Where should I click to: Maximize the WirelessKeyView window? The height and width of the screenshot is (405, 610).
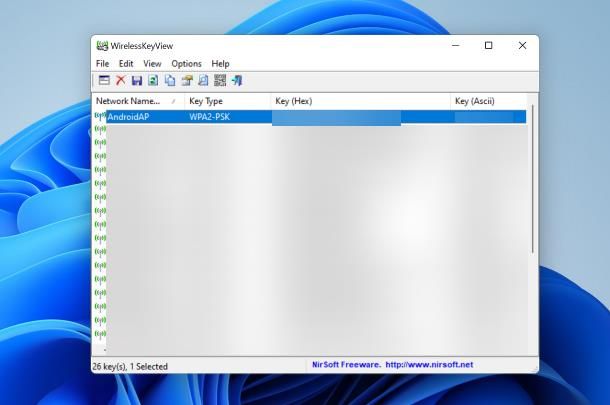[x=489, y=46]
